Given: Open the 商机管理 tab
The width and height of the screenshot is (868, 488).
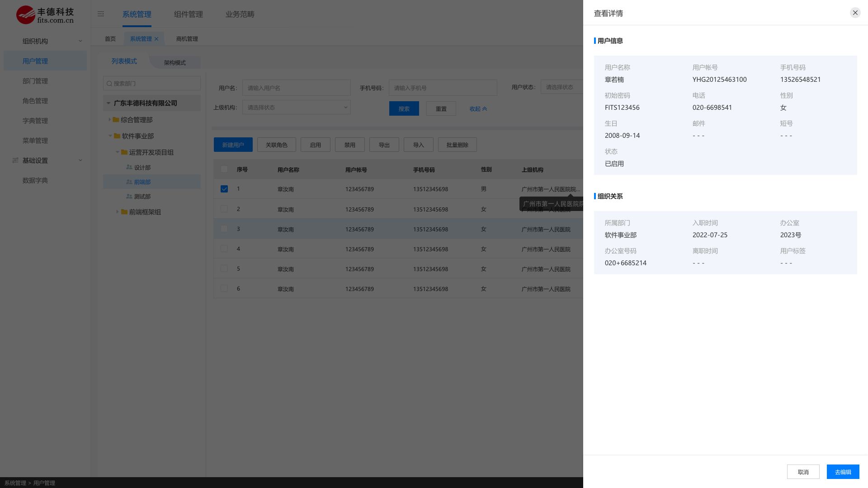Looking at the screenshot, I should pos(187,39).
